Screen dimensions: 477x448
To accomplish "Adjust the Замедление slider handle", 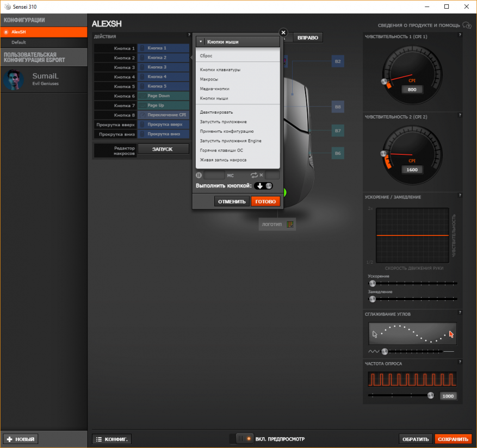I will pyautogui.click(x=373, y=299).
